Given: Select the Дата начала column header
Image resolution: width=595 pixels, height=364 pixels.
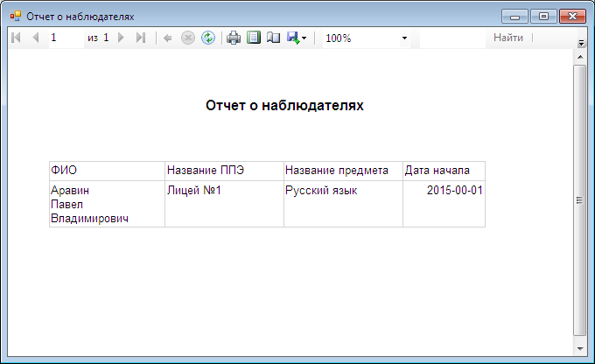Looking at the screenshot, I should (444, 171).
